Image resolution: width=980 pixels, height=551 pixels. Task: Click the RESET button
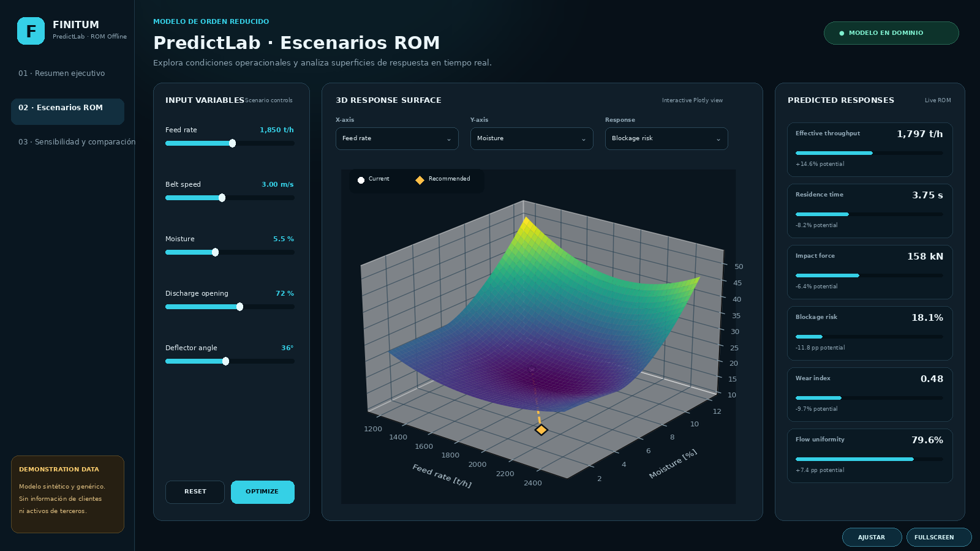point(195,492)
